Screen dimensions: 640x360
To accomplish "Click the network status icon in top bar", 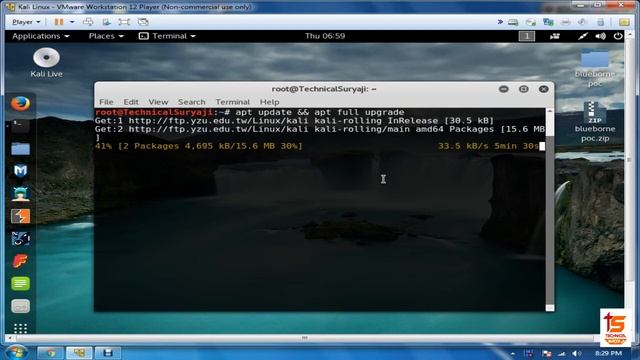I will point(583,36).
